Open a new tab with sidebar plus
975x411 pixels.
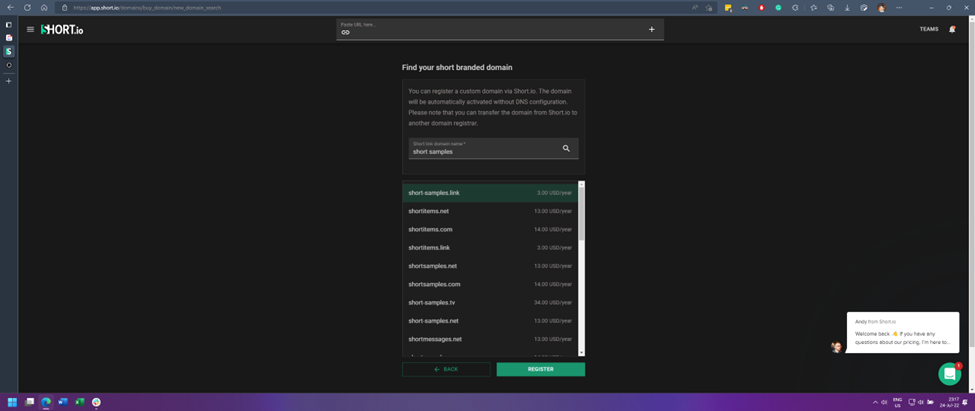9,81
